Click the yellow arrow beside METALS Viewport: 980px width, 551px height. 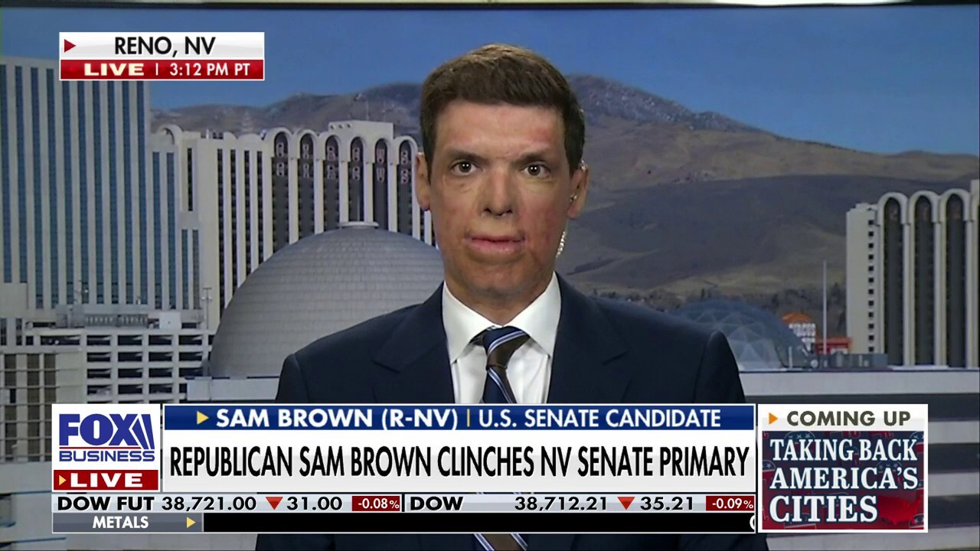[x=191, y=523]
